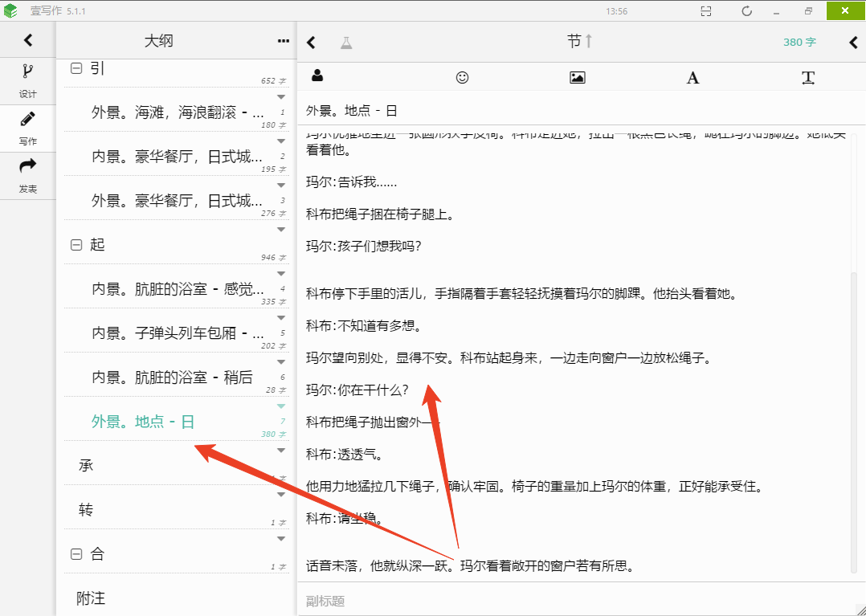
Task: Collapse the 引 chapter group
Action: tap(76, 68)
